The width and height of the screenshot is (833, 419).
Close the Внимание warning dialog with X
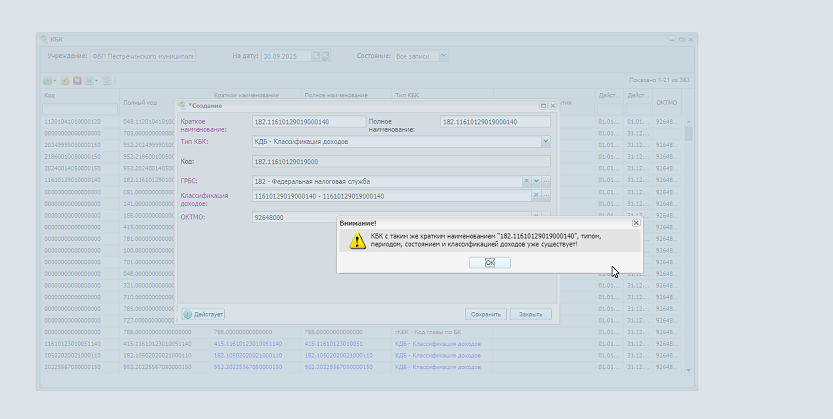636,223
